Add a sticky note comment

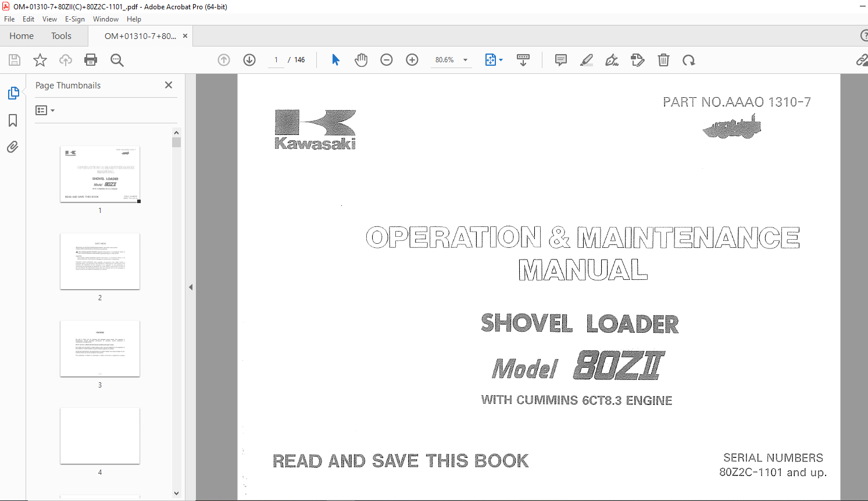[561, 60]
